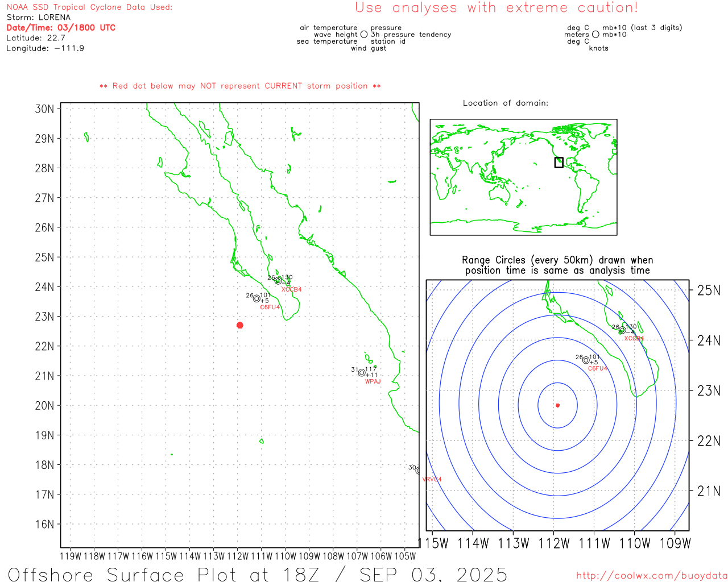Viewport: 728px width, 582px height.
Task: Click red 'WPAJ' station label
Action: (x=373, y=382)
